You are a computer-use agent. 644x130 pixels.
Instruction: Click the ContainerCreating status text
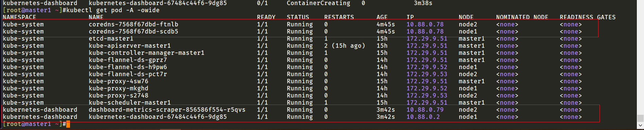click(318, 3)
